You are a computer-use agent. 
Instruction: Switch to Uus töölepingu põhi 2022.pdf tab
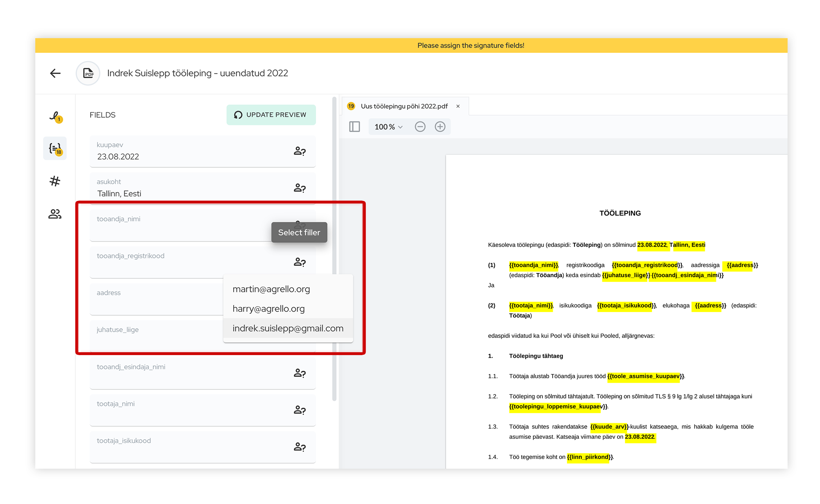[404, 106]
